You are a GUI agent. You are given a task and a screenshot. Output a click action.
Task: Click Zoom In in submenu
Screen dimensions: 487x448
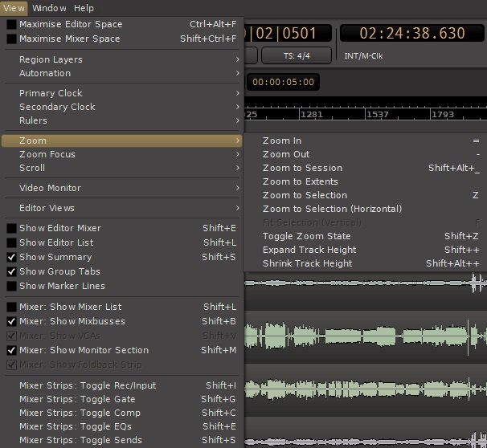(365, 141)
